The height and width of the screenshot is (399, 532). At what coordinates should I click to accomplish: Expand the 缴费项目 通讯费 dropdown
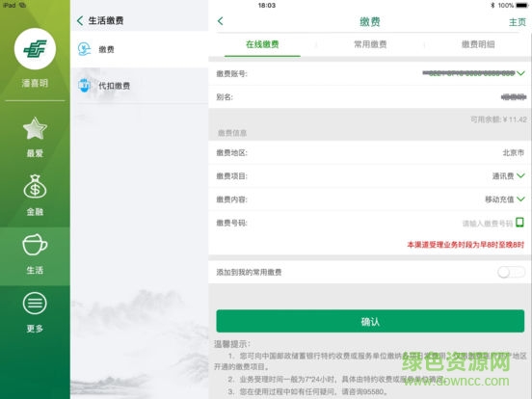pos(520,175)
